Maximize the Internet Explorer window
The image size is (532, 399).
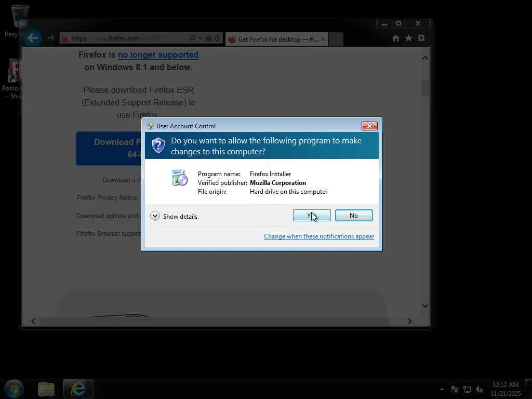[398, 24]
